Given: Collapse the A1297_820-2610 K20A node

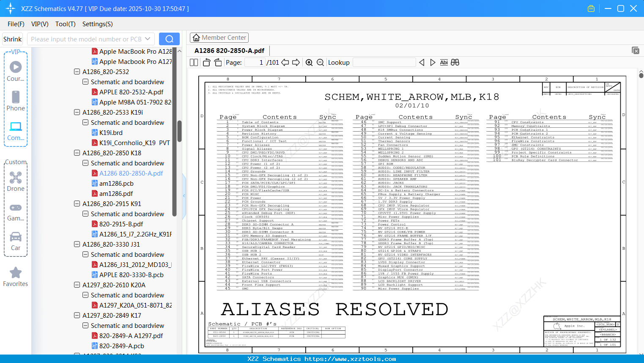Looking at the screenshot, I should pos(77,285).
